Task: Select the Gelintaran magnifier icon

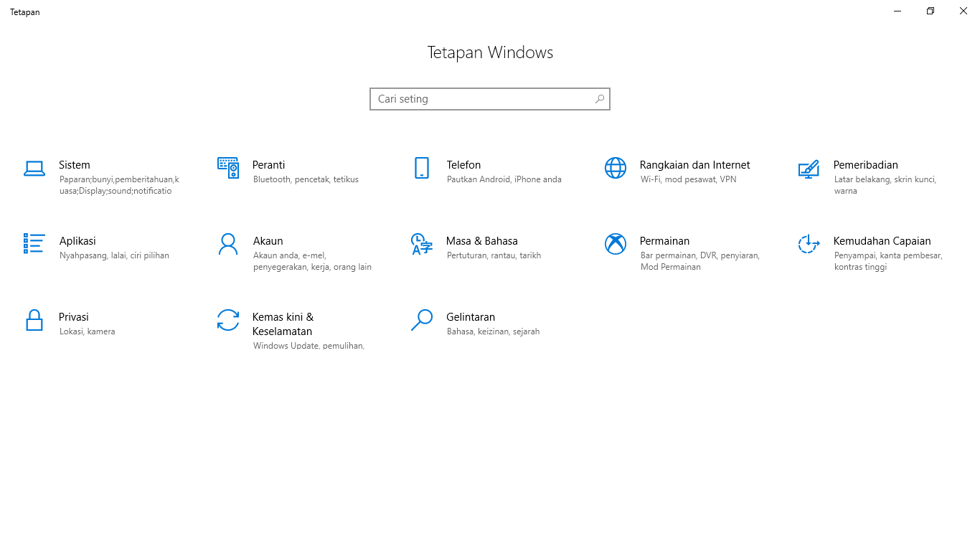Action: tap(422, 320)
